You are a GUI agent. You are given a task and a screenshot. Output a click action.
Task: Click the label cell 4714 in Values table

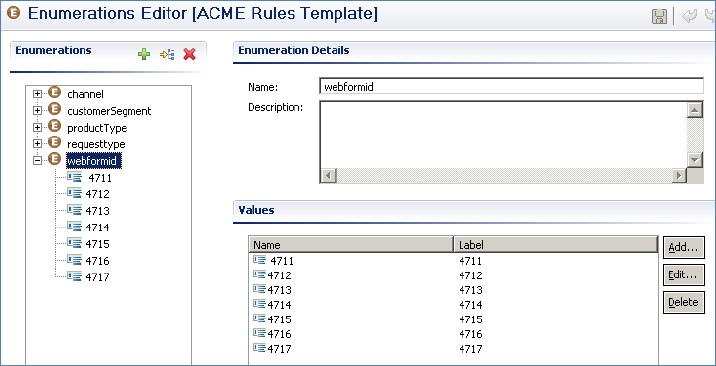click(x=470, y=305)
